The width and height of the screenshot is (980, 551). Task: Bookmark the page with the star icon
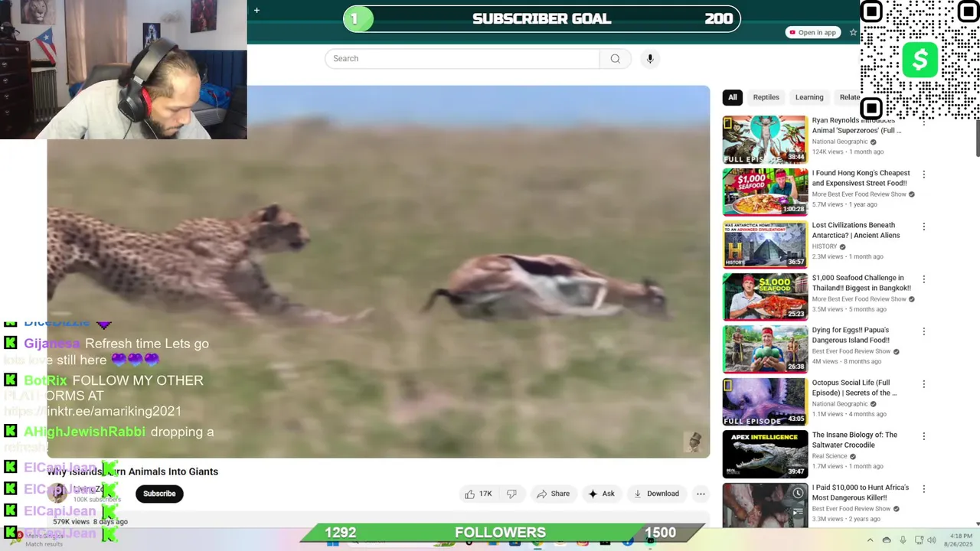853,32
